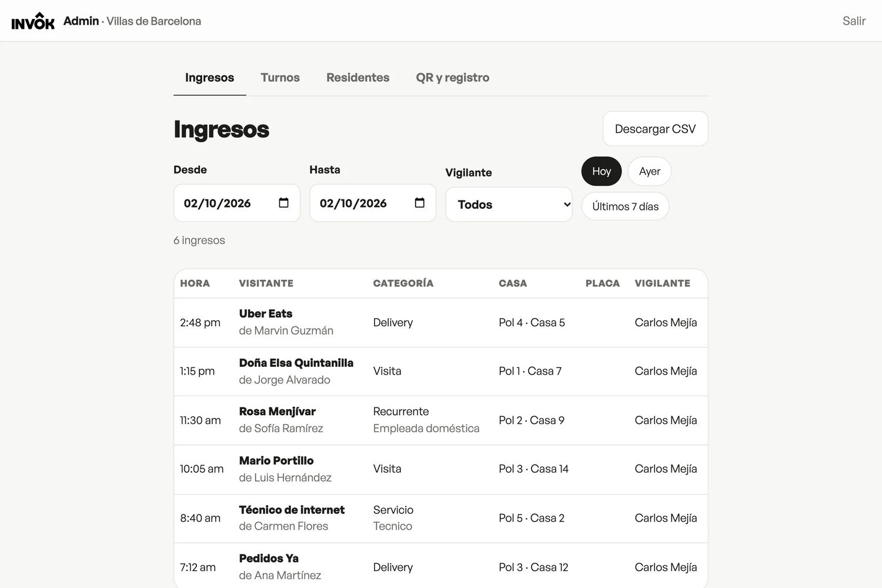Open the Turnos tab
Screen dimensions: 882x588
[x=280, y=78]
